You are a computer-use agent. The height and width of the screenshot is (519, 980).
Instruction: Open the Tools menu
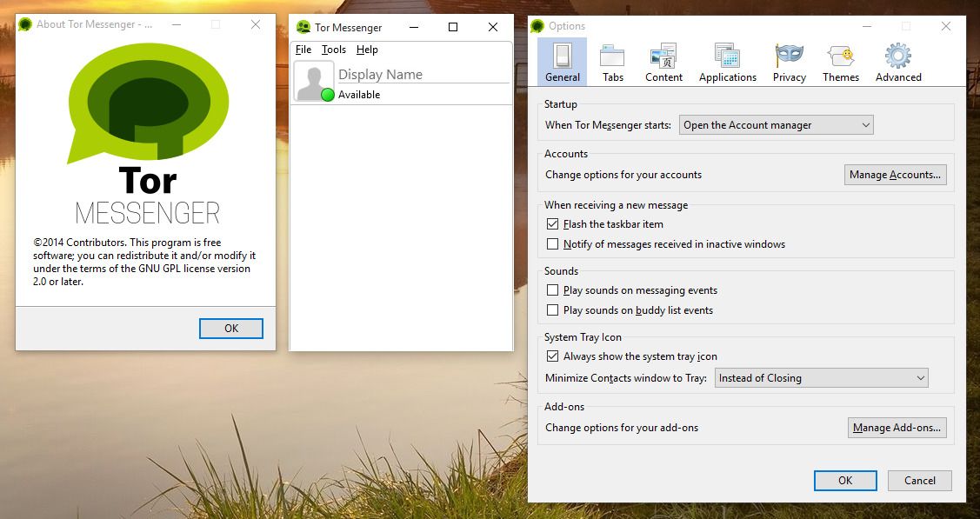point(333,50)
